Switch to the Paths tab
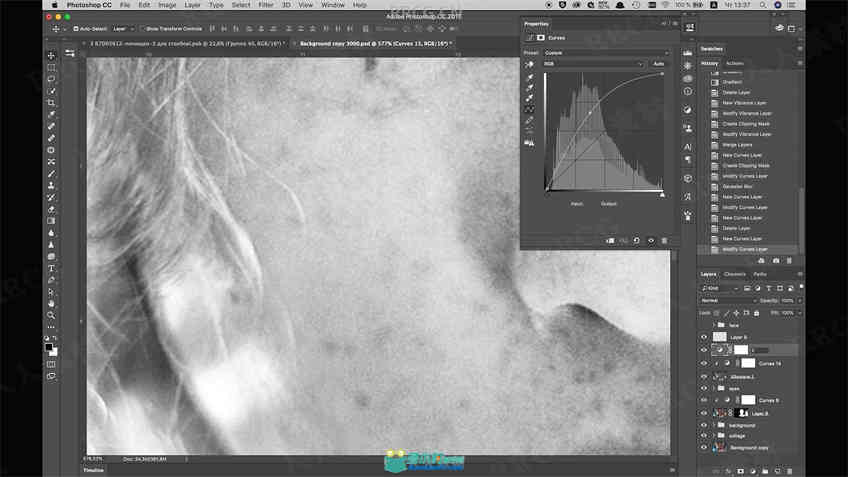This screenshot has height=477, width=848. pyautogui.click(x=760, y=274)
